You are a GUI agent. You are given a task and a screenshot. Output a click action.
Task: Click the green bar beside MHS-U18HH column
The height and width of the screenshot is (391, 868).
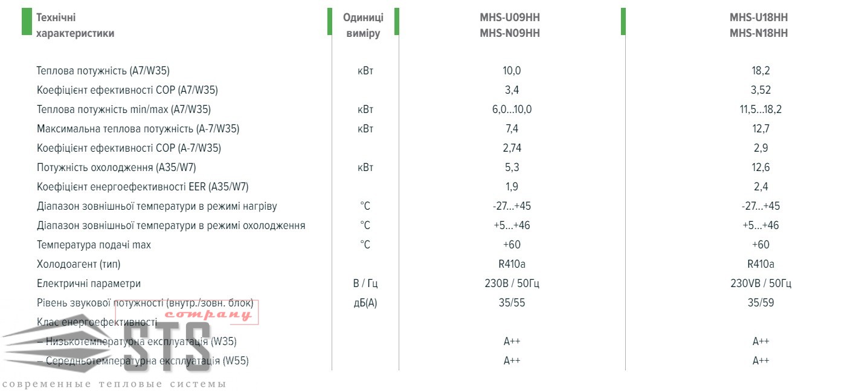pyautogui.click(x=623, y=21)
